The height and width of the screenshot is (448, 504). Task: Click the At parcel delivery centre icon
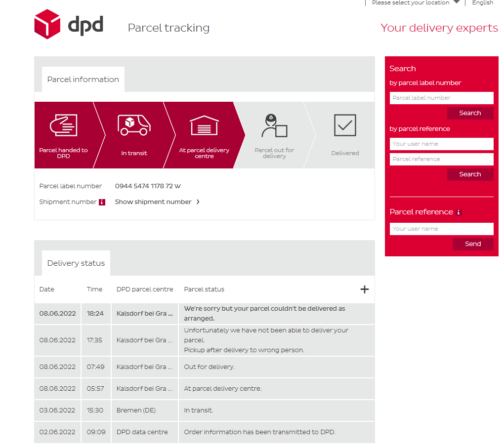coord(204,125)
